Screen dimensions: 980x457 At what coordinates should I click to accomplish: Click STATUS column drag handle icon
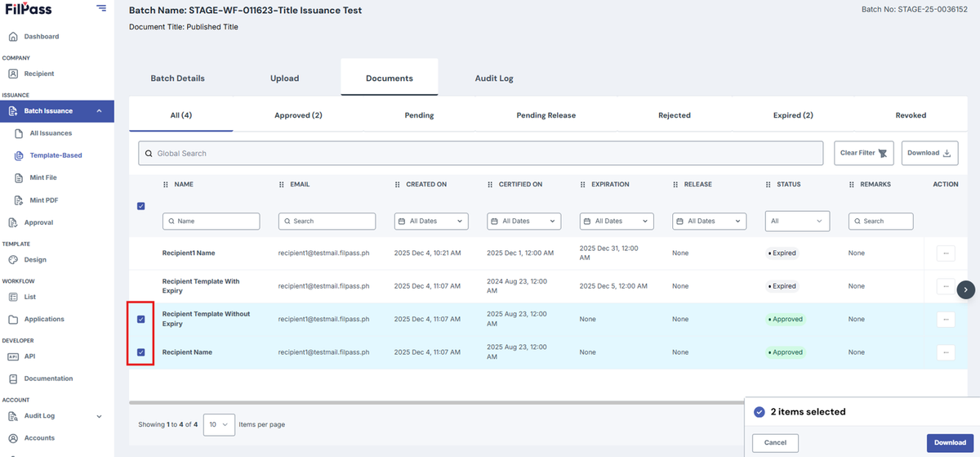coord(768,185)
